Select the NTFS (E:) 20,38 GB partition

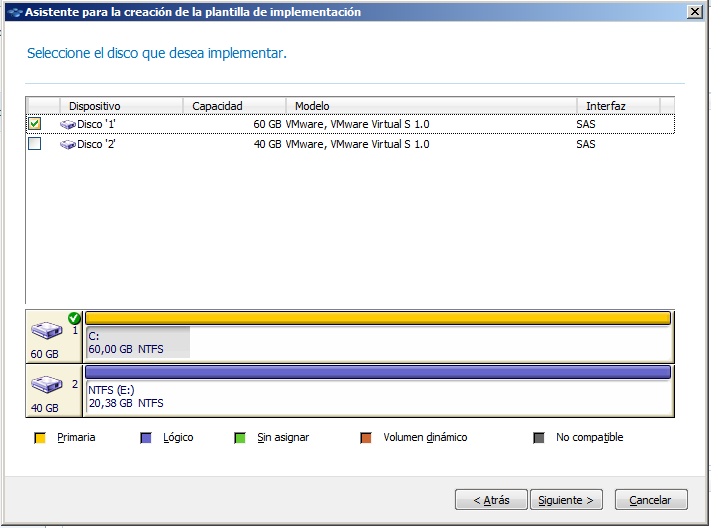click(378, 396)
